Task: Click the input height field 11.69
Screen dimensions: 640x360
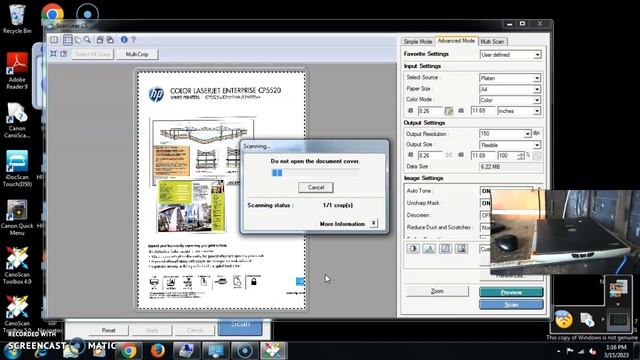Action: [483, 111]
